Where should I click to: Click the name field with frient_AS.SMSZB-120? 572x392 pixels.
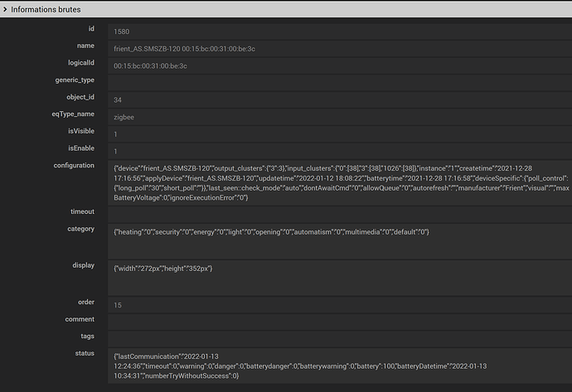point(340,49)
